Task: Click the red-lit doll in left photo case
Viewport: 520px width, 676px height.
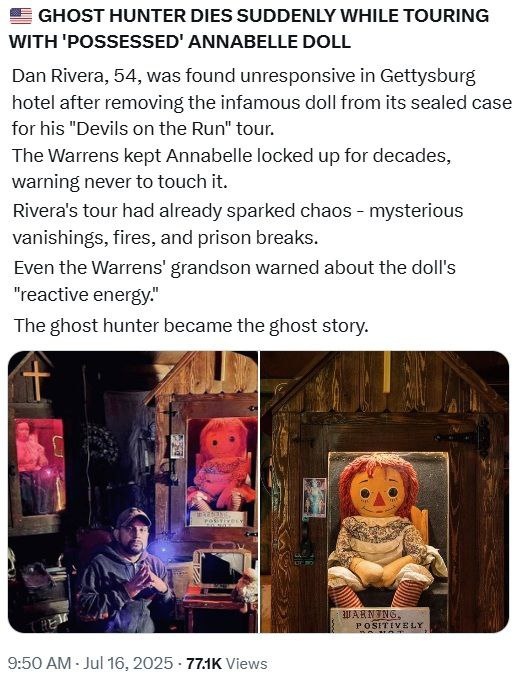Action: 222,464
